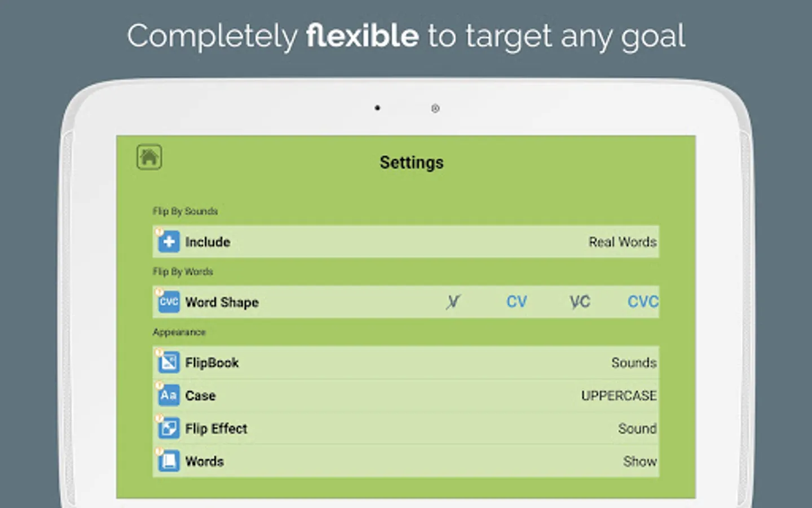Screen dimensions: 812x508
Task: Change FlipBook Sounds value
Action: coord(634,362)
